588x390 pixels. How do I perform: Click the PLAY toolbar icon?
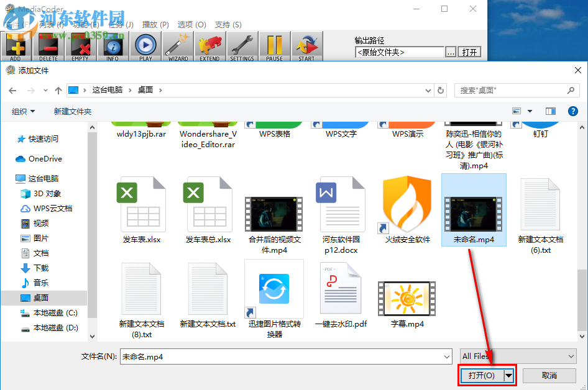tap(145, 46)
